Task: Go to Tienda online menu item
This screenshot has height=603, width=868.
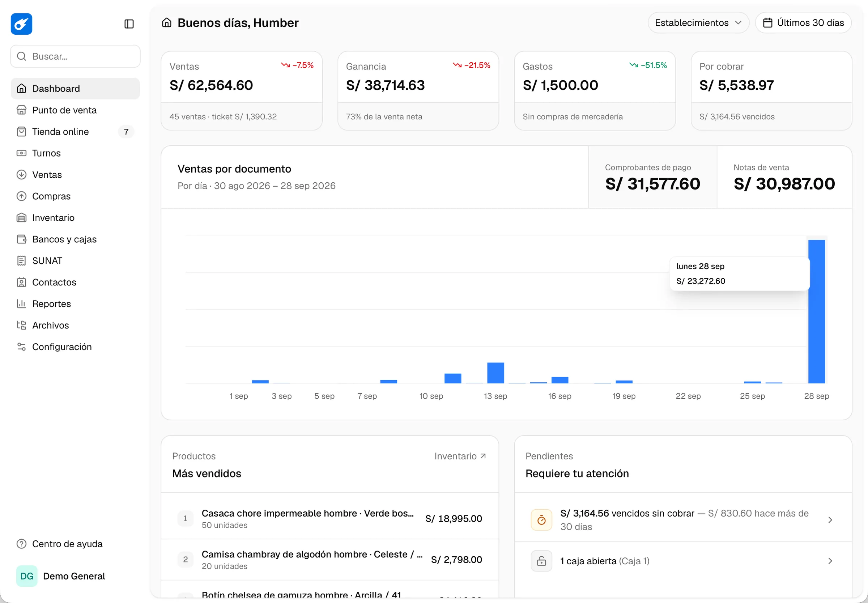Action: click(x=75, y=131)
